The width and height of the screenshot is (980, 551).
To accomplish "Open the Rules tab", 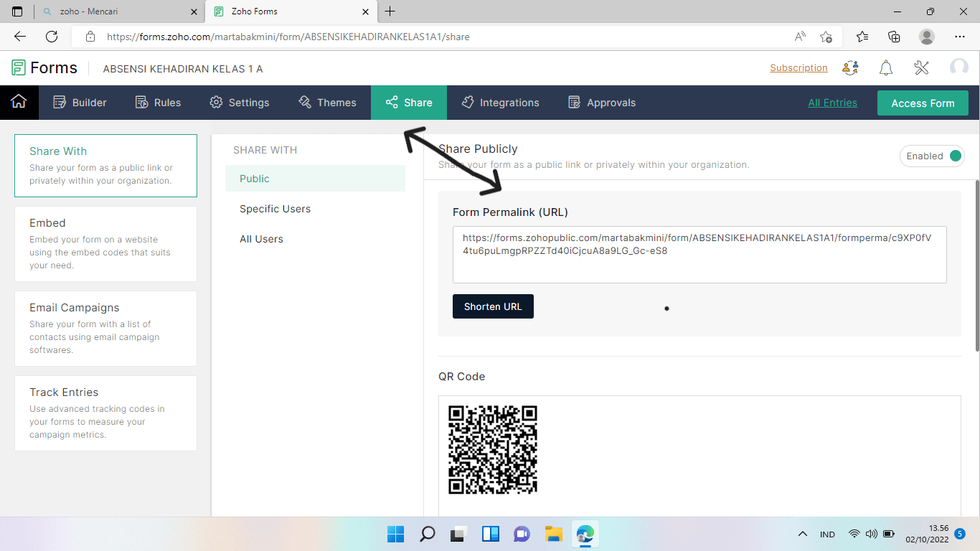I will 158,103.
